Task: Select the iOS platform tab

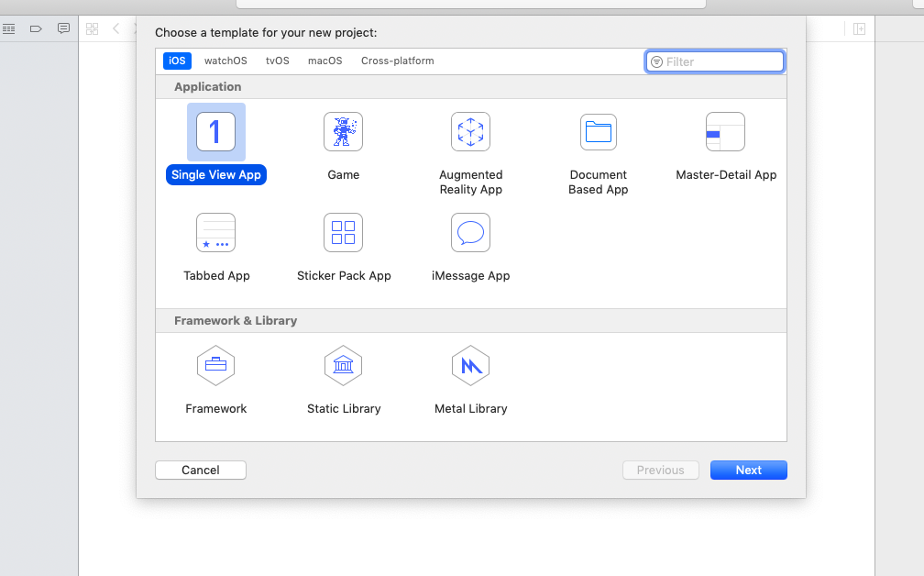Action: 177,61
